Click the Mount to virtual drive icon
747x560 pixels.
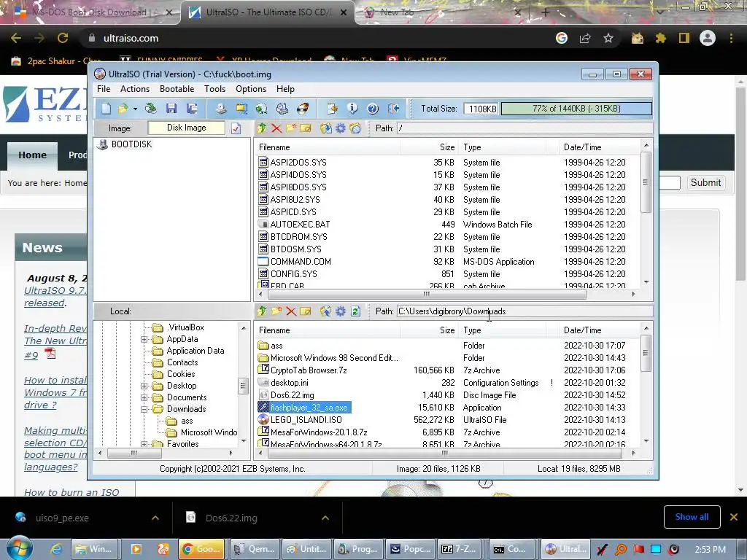pos(282,109)
